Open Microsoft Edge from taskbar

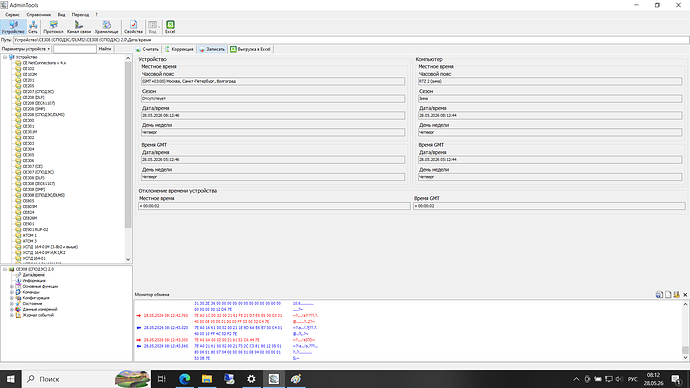pos(185,379)
